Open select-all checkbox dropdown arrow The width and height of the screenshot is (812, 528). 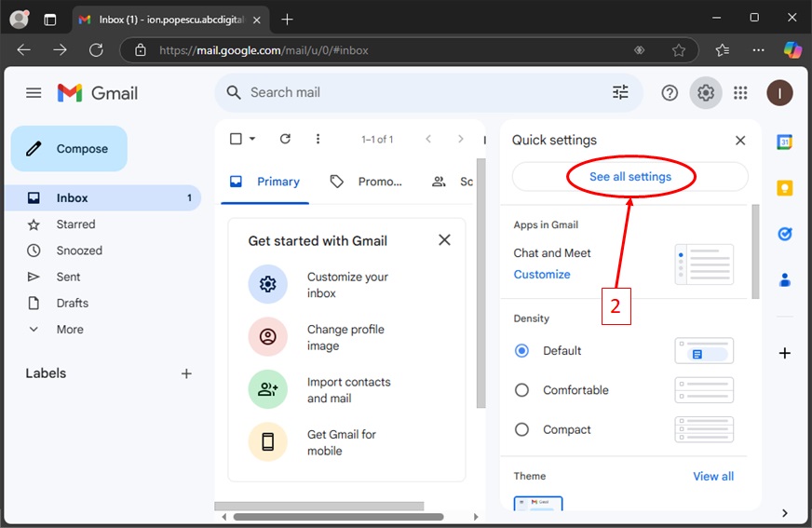coord(252,140)
